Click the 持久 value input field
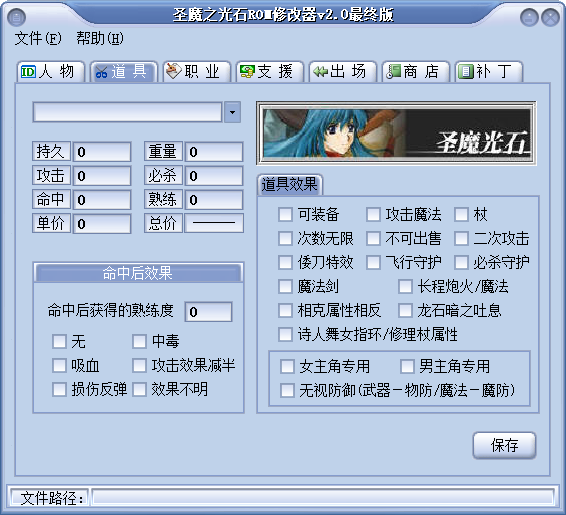 pos(102,152)
